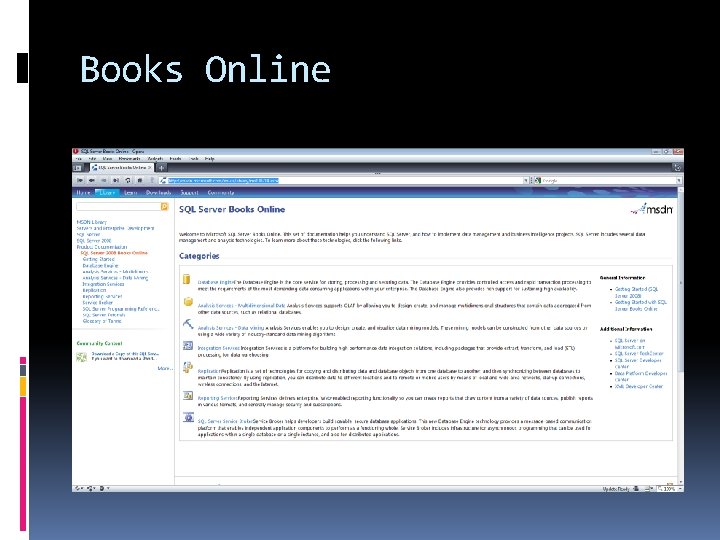Switch to the MSDN Downloads tab

[x=158, y=192]
